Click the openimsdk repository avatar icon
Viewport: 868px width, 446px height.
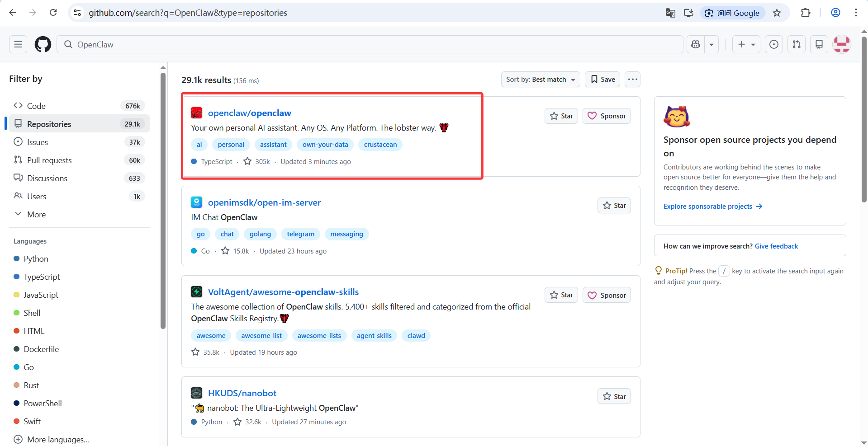tap(196, 202)
